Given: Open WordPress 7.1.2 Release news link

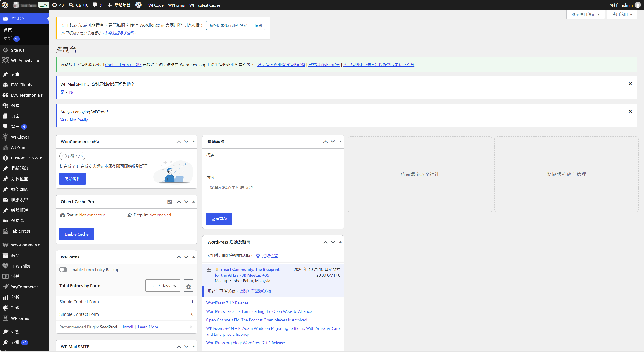Looking at the screenshot, I should click(227, 303).
